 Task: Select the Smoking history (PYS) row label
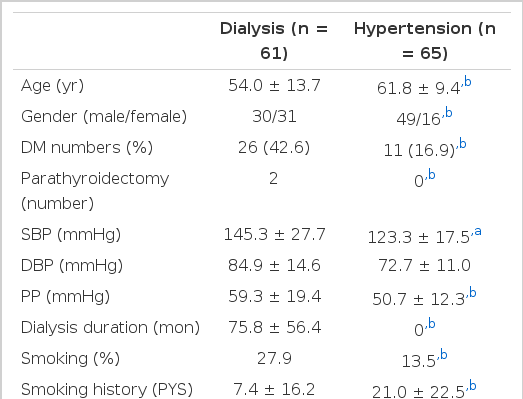[x=107, y=389]
